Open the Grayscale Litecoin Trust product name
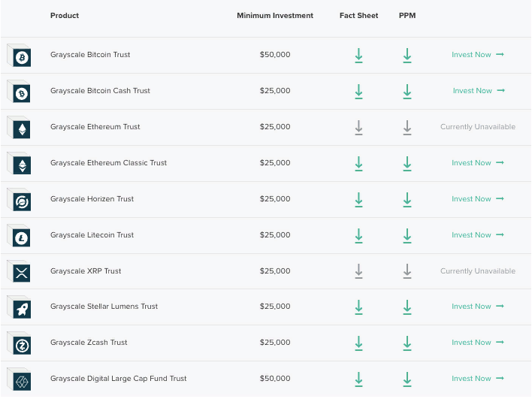 [x=92, y=235]
